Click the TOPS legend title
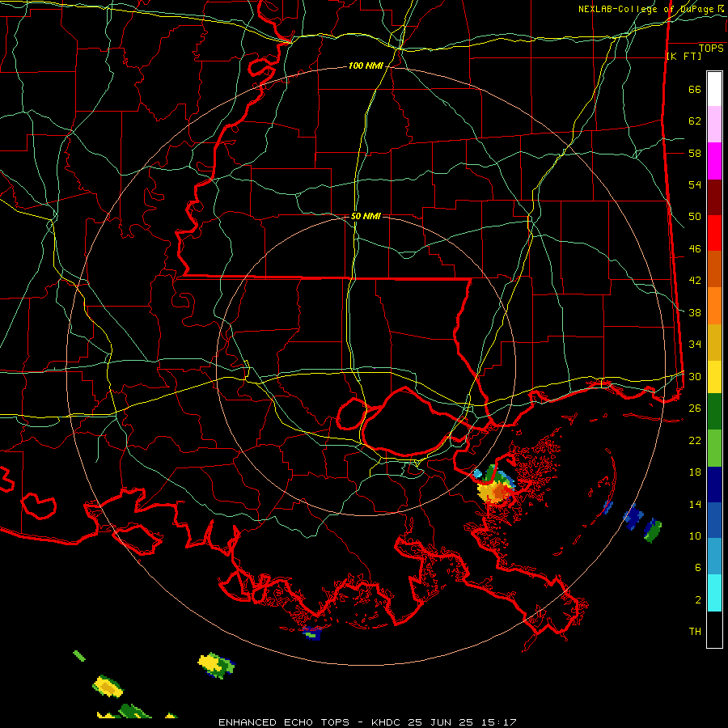 coord(711,48)
